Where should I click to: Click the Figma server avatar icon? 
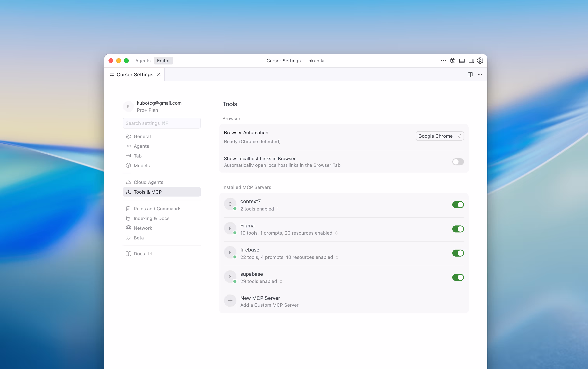[230, 228]
